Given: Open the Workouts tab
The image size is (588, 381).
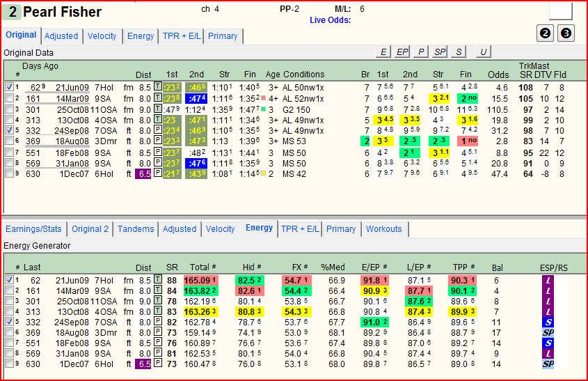Looking at the screenshot, I should (383, 229).
